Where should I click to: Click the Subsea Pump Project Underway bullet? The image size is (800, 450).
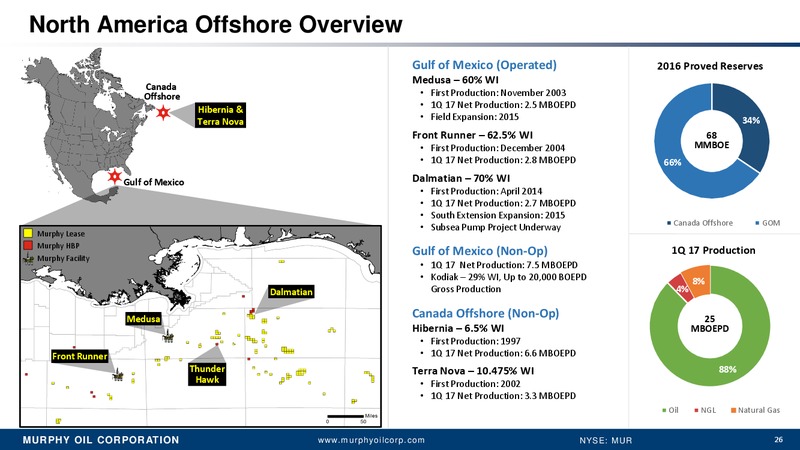[x=495, y=227]
